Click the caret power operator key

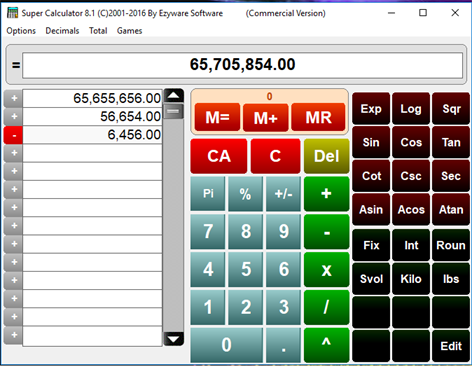pyautogui.click(x=326, y=344)
